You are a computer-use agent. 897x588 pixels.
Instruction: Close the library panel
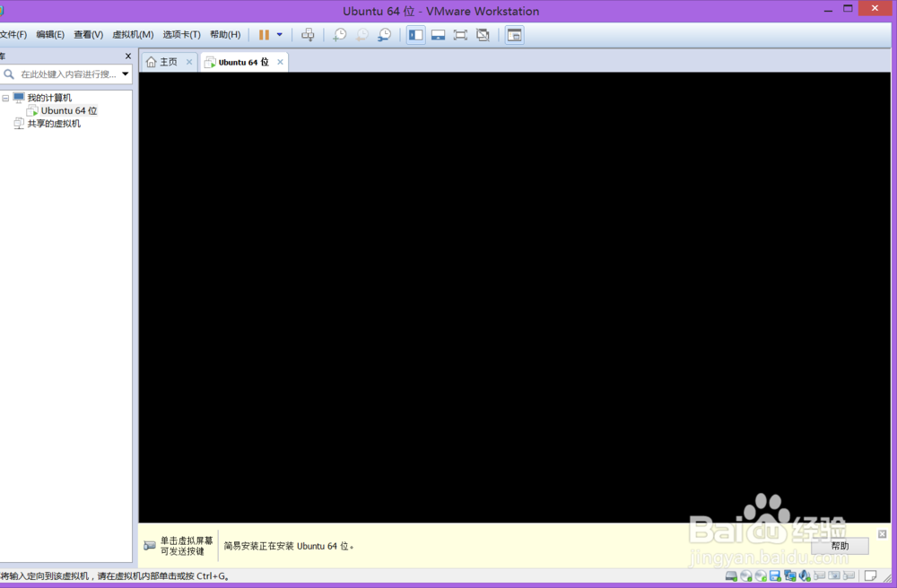[x=127, y=56]
